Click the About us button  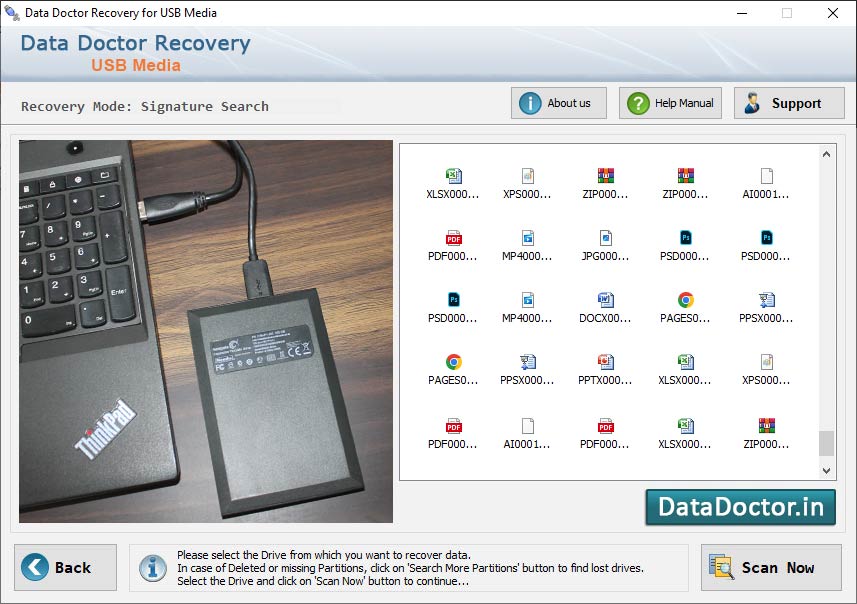click(558, 102)
